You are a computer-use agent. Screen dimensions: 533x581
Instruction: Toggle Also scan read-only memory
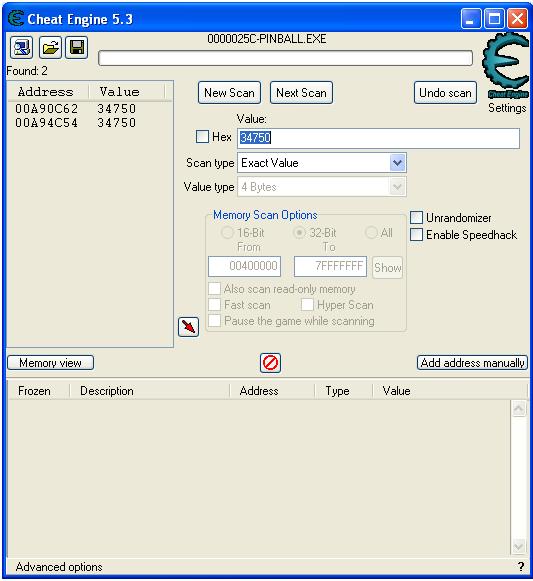click(x=214, y=289)
